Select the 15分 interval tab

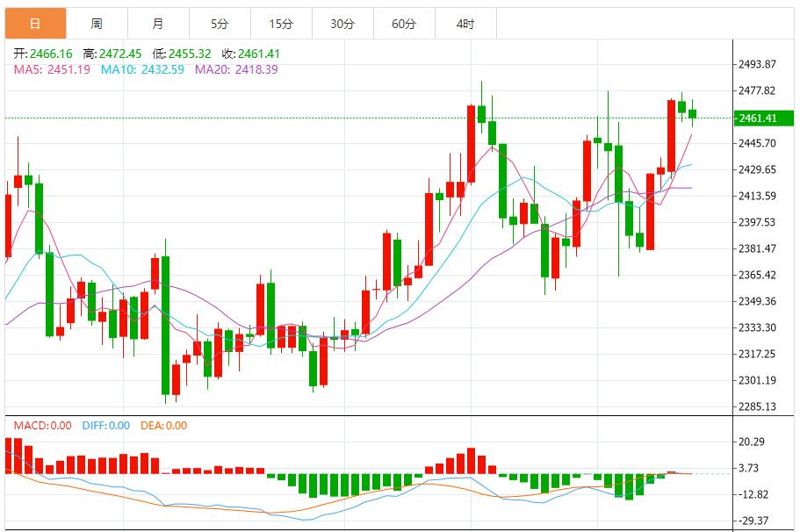281,24
